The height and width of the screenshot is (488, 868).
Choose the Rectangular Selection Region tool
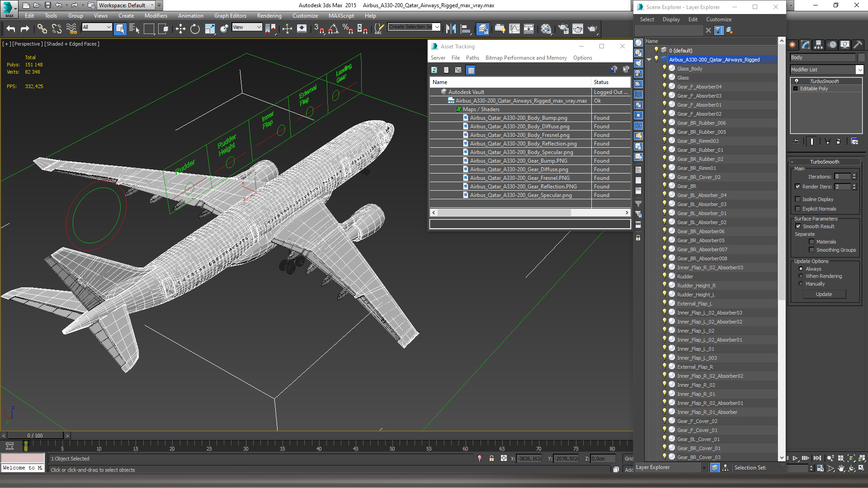coord(149,29)
